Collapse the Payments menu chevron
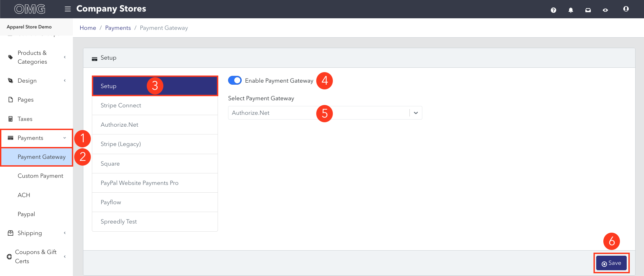 (65, 138)
